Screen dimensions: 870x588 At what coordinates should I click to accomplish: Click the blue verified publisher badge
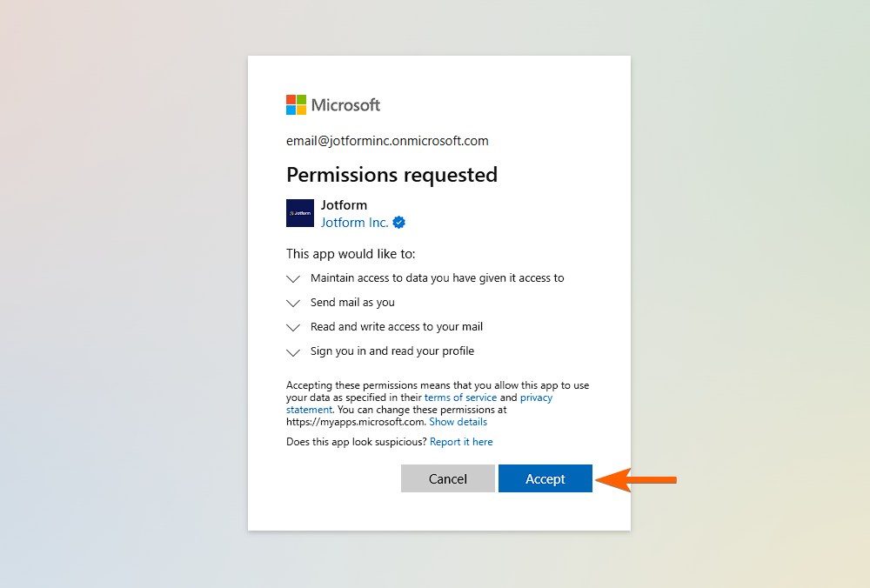tap(399, 223)
